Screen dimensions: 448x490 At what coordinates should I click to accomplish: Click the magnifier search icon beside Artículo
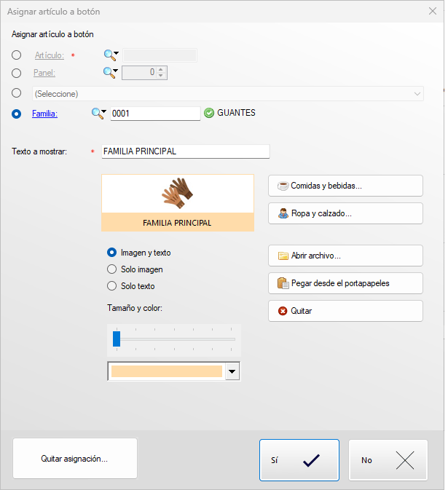coord(109,55)
